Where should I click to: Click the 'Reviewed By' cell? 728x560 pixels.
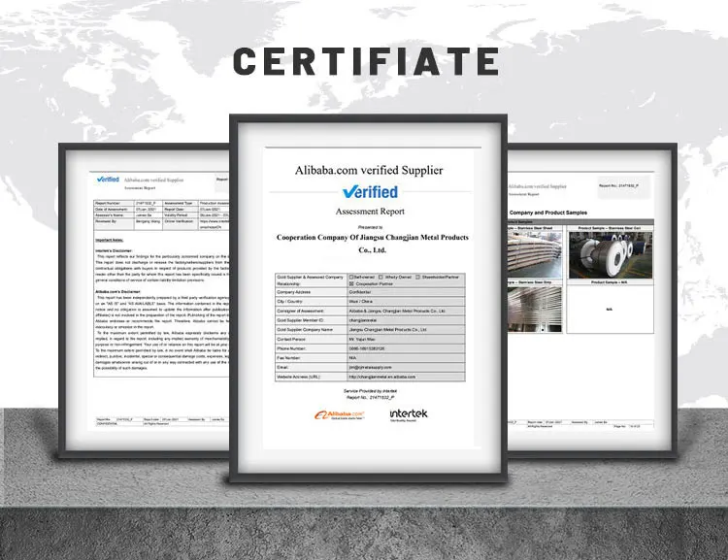pos(114,225)
